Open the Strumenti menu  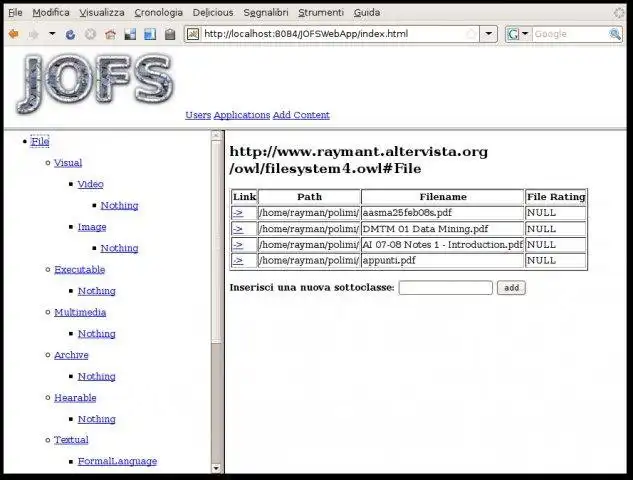pyautogui.click(x=321, y=13)
